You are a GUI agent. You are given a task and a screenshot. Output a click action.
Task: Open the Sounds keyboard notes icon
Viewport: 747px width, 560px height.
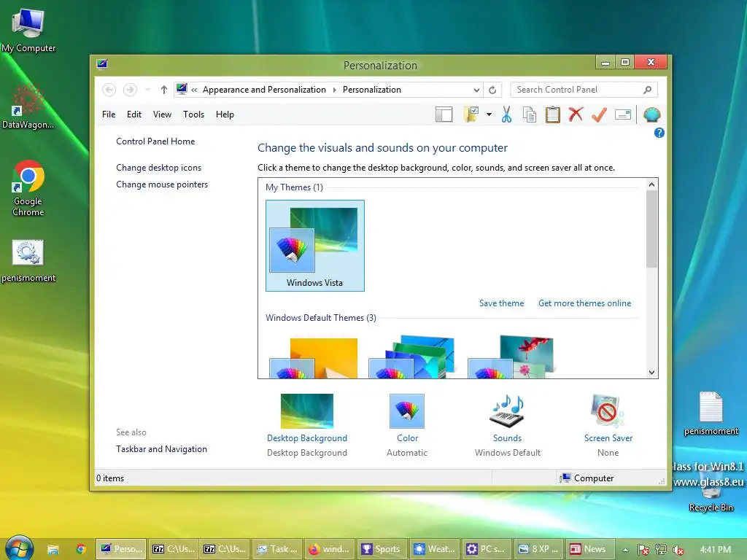tap(508, 411)
